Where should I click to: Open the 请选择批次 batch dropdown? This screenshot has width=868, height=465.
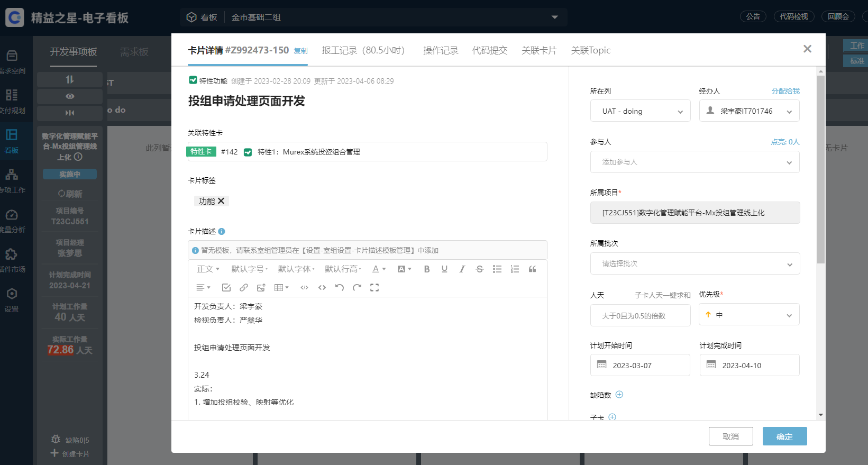(x=695, y=263)
